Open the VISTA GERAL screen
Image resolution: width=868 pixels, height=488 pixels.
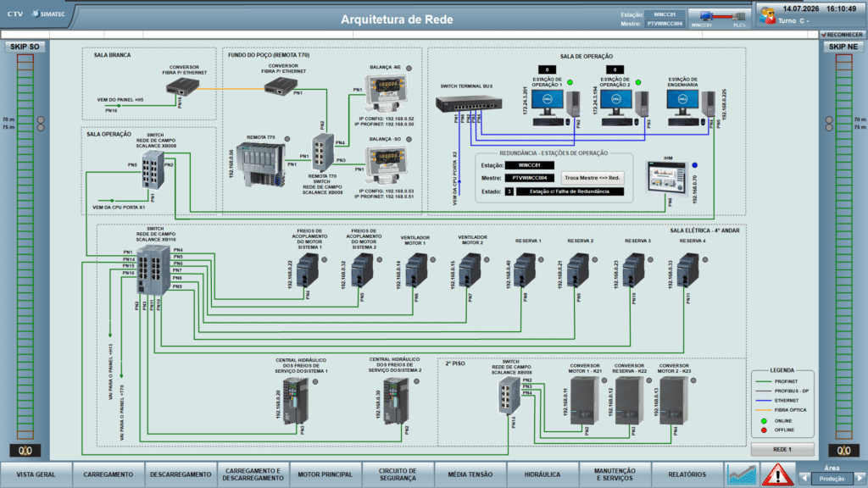coord(36,474)
